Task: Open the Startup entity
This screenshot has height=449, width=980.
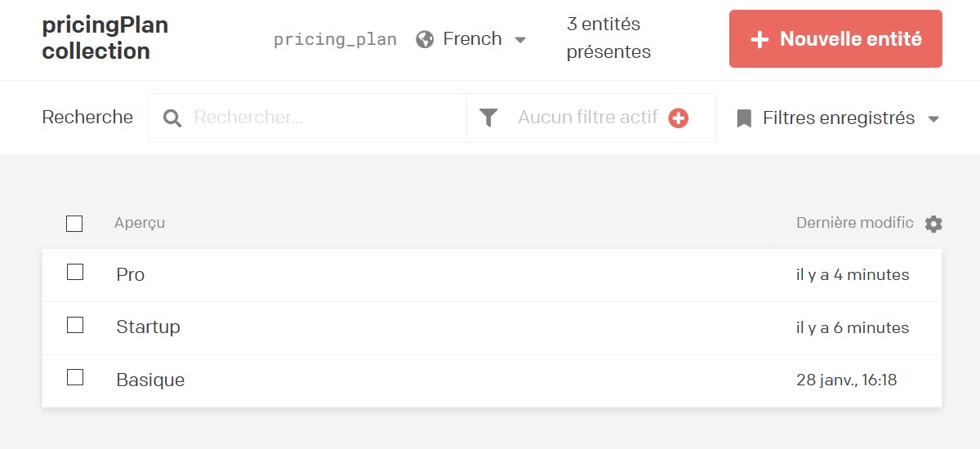Action: 148,327
